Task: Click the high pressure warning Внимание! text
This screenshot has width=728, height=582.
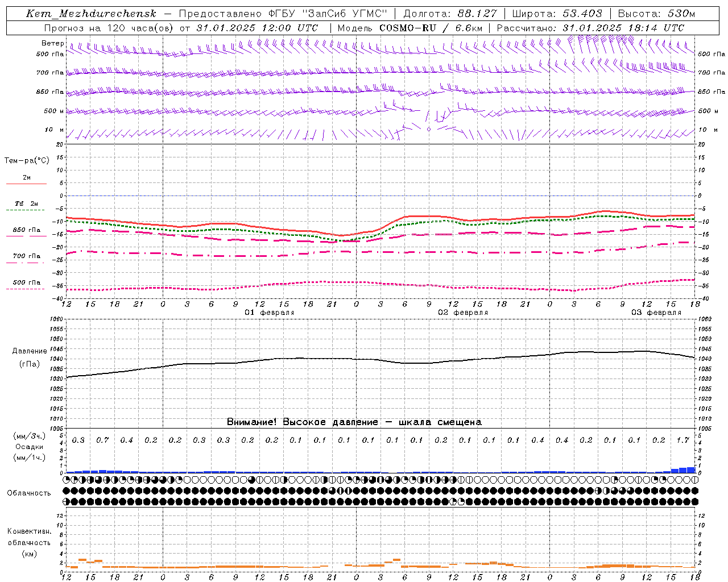Action: coord(354,422)
